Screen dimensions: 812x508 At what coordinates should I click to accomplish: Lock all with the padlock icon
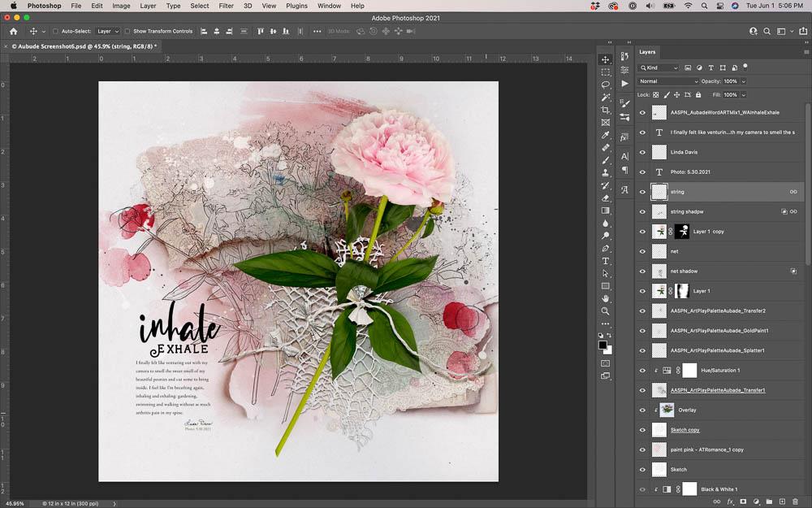(x=698, y=95)
